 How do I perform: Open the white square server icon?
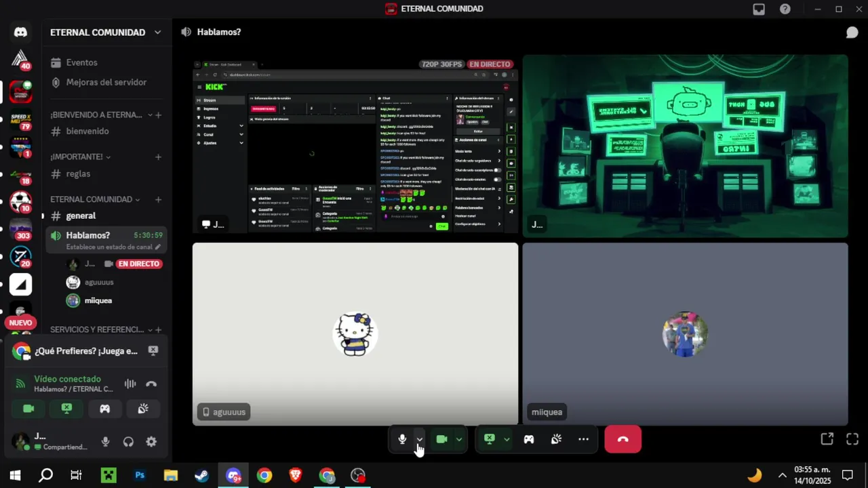(20, 285)
